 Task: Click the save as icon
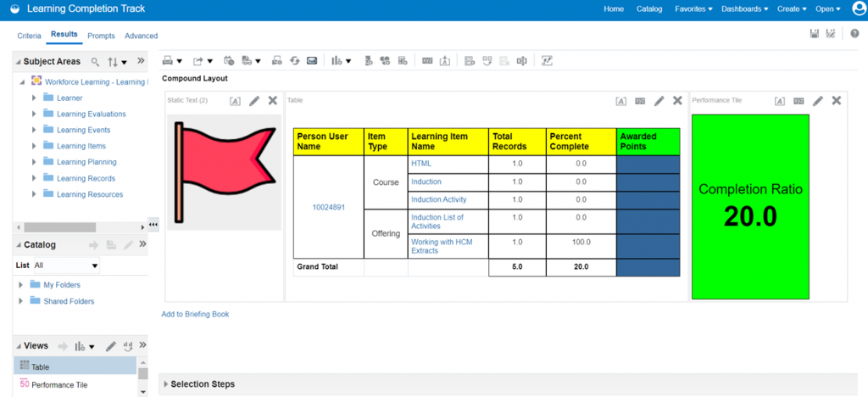pyautogui.click(x=831, y=34)
